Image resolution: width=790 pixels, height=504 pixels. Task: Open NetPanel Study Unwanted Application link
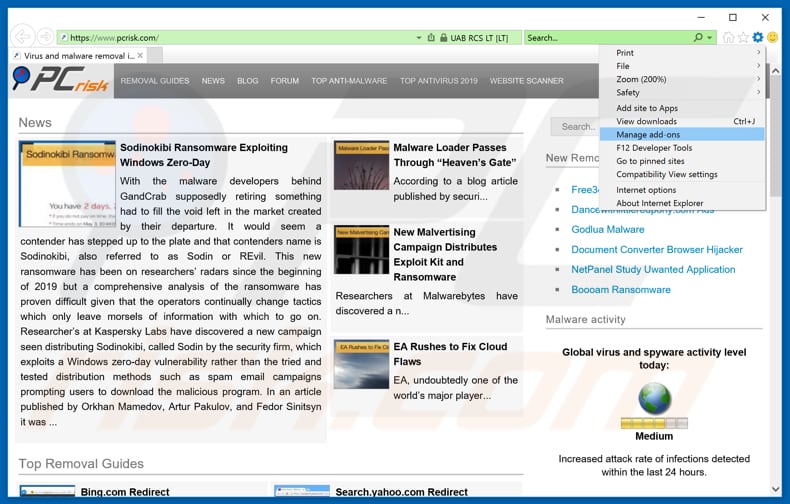[x=653, y=269]
